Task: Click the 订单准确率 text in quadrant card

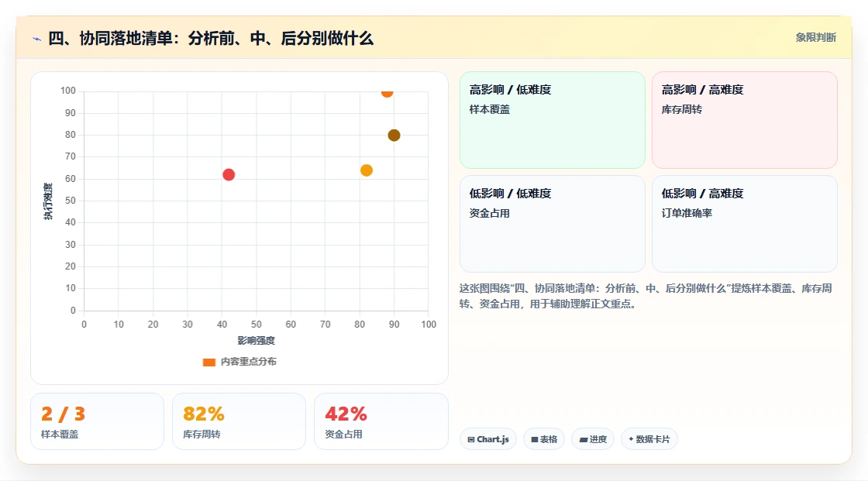Action: [x=687, y=213]
